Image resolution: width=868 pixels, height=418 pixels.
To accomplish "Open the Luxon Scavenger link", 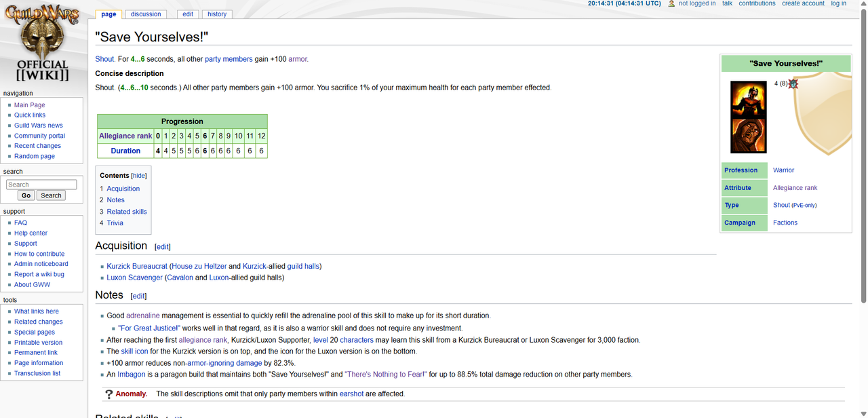I will pos(135,278).
